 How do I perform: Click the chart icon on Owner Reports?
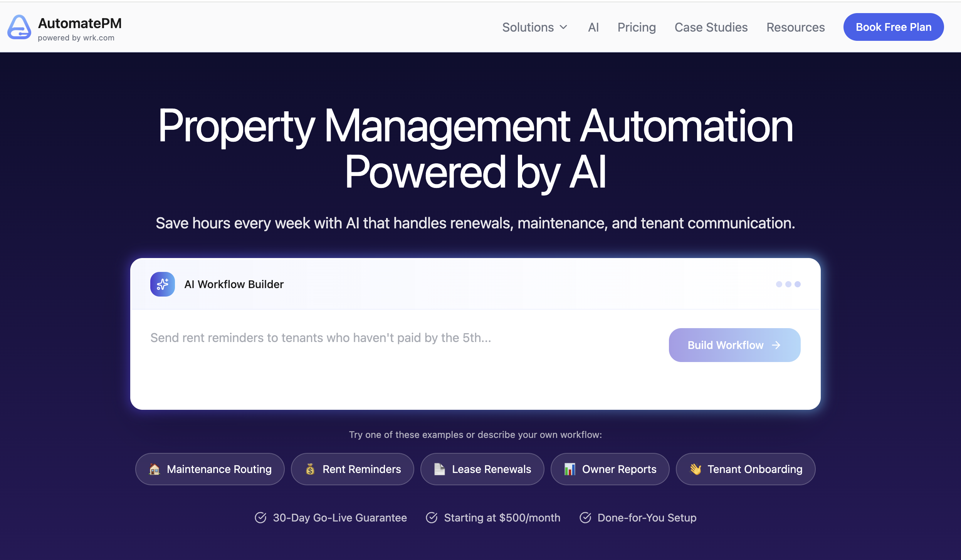[x=570, y=469]
